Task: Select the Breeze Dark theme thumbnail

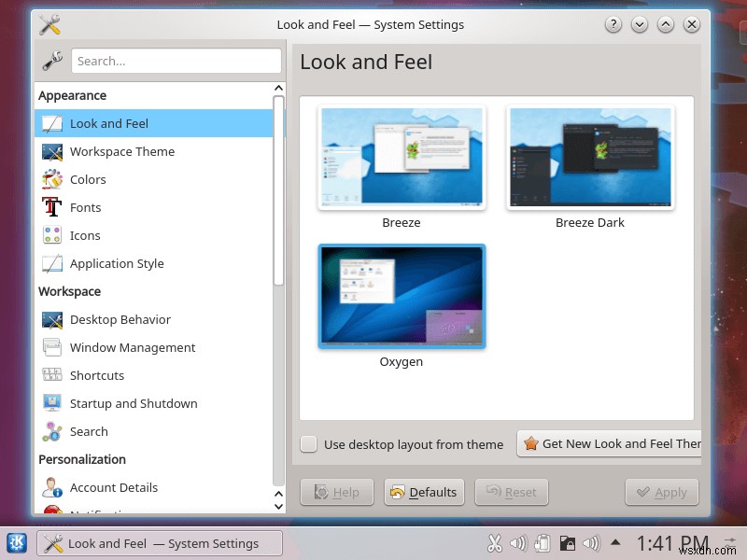Action: click(589, 157)
